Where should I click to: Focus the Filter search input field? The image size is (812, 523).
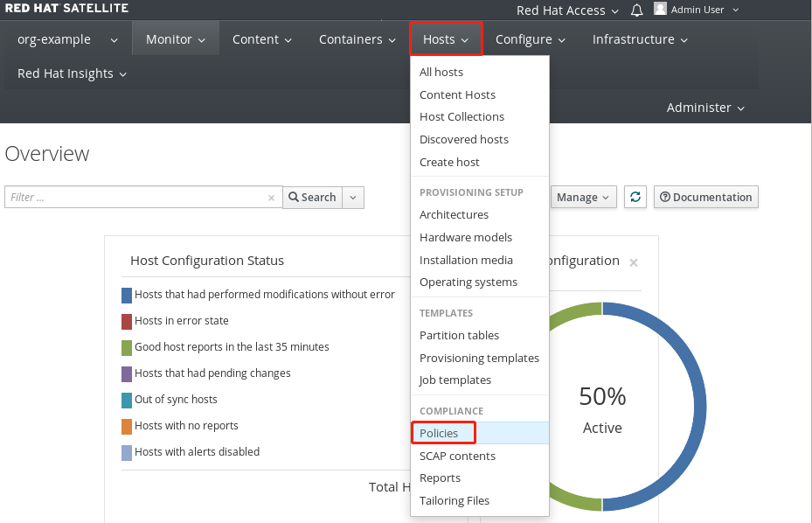coord(135,198)
